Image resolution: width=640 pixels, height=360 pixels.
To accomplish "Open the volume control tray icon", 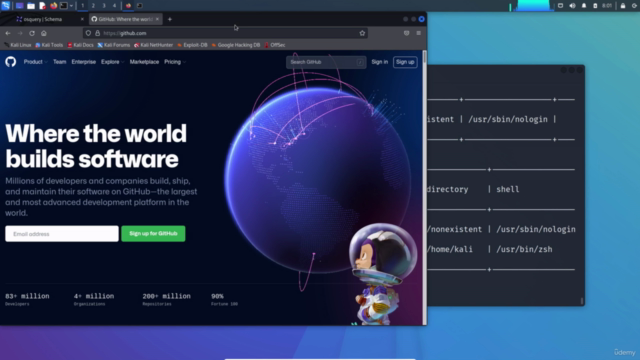I will 572,6.
